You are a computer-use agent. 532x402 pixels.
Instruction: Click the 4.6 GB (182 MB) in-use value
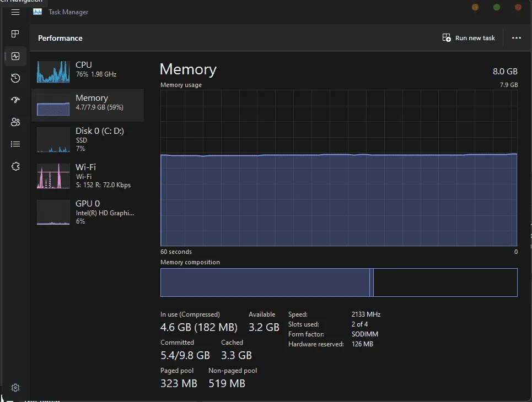[x=199, y=327]
